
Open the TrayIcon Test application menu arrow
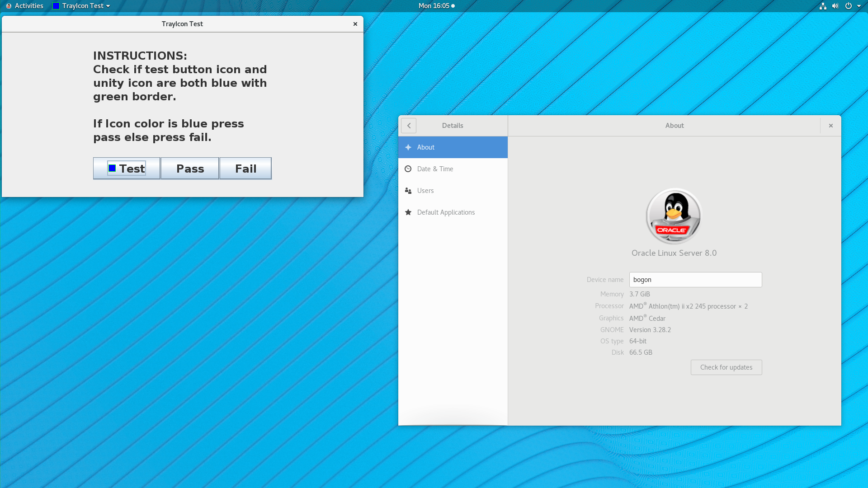pos(108,6)
